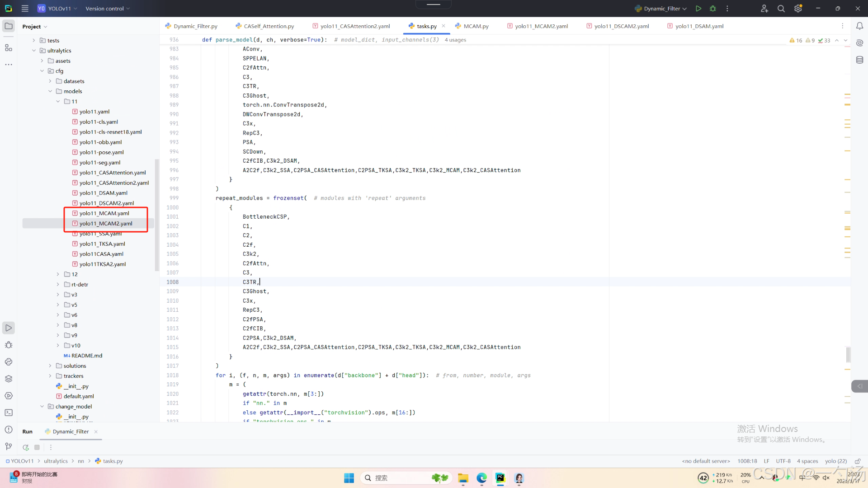Open the Database tool window icon
Viewport: 868px width, 488px height.
tap(859, 60)
